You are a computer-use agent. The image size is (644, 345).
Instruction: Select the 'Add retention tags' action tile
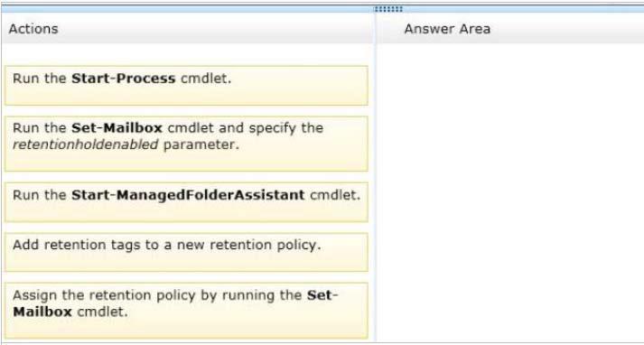click(x=186, y=252)
